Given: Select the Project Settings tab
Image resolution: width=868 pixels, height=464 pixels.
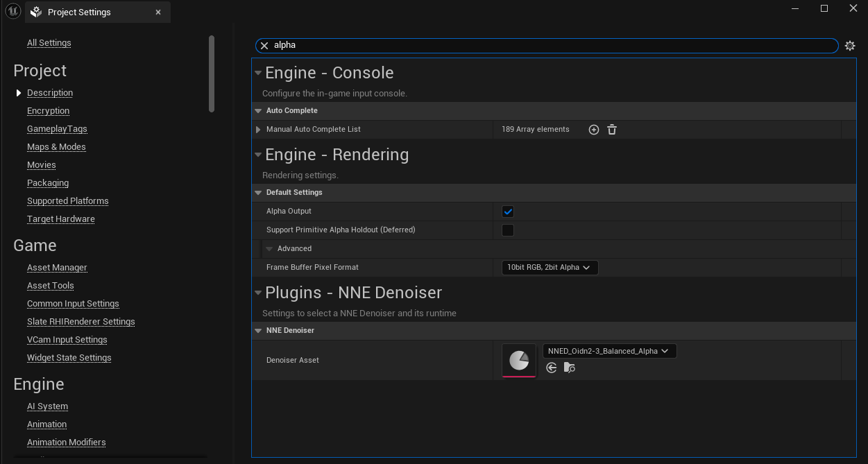Looking at the screenshot, I should (79, 12).
